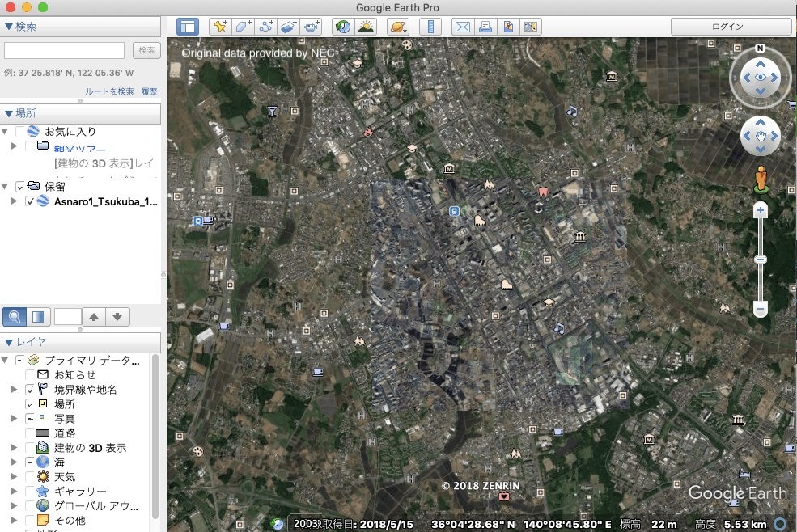This screenshot has width=797, height=532.
Task: Click the cocktail glass bar map marker
Action: click(x=272, y=112)
